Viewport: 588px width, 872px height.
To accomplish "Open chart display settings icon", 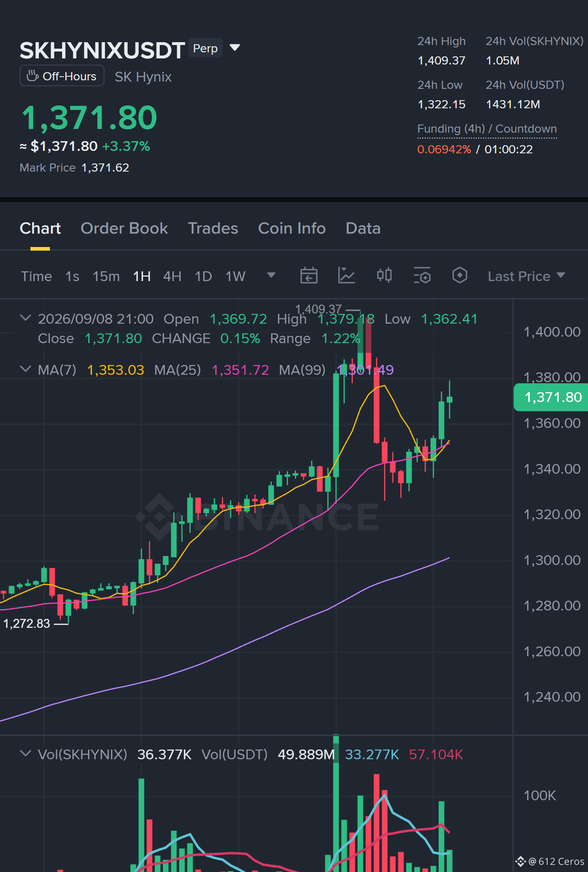I will click(x=422, y=276).
